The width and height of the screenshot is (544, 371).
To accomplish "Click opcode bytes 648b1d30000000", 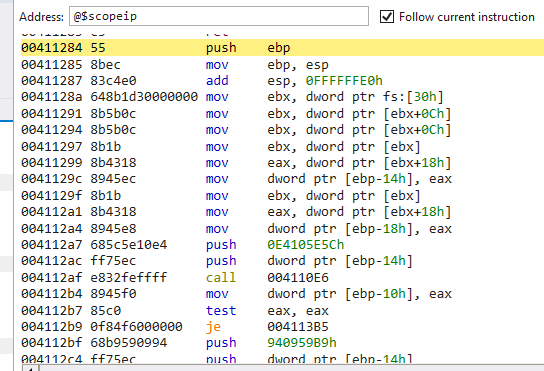I will [144, 96].
